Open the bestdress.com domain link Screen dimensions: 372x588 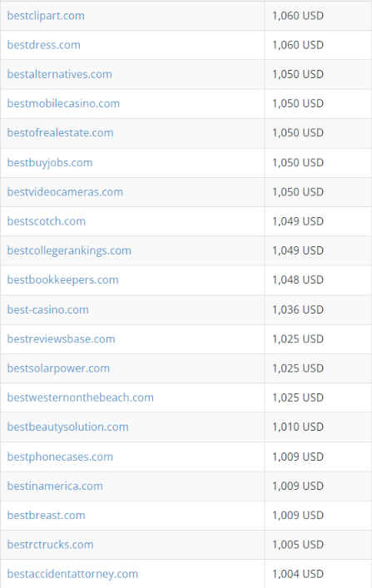43,45
